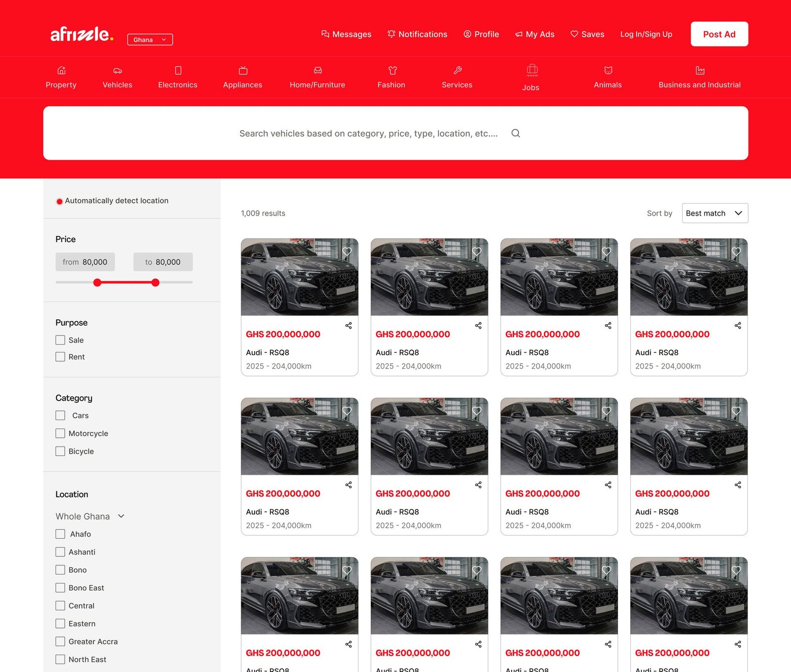Enable the Bicycle category filter
This screenshot has height=672, width=791.
(60, 451)
